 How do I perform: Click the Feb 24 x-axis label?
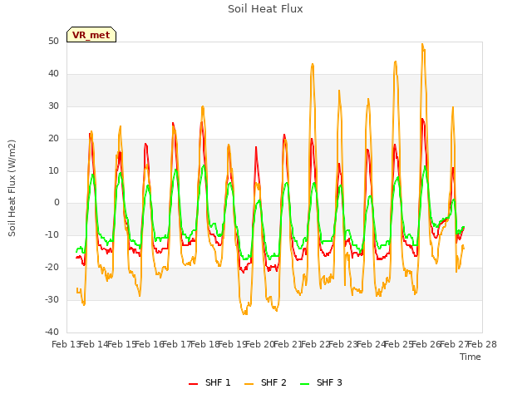pyautogui.click(x=372, y=344)
